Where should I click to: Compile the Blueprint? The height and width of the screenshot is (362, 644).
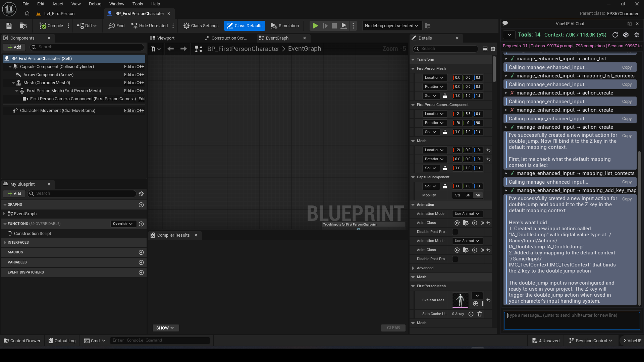tap(51, 26)
